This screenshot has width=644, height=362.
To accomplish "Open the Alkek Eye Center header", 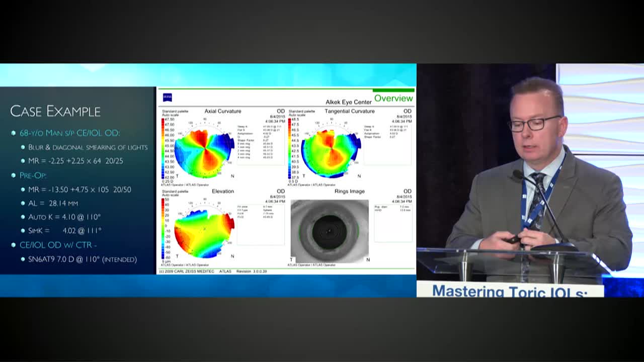I will (x=349, y=102).
